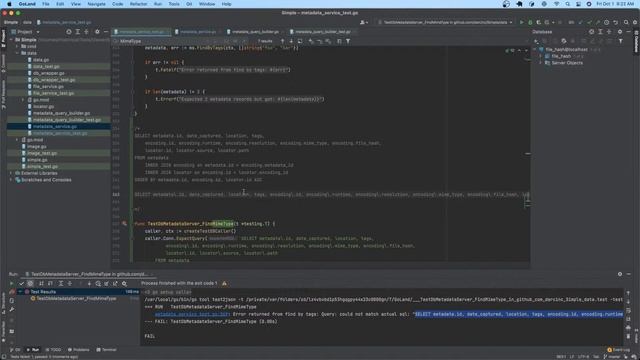This screenshot has width=640, height=360.
Task: Collapse all items in Project panel
Action: click(x=86, y=32)
